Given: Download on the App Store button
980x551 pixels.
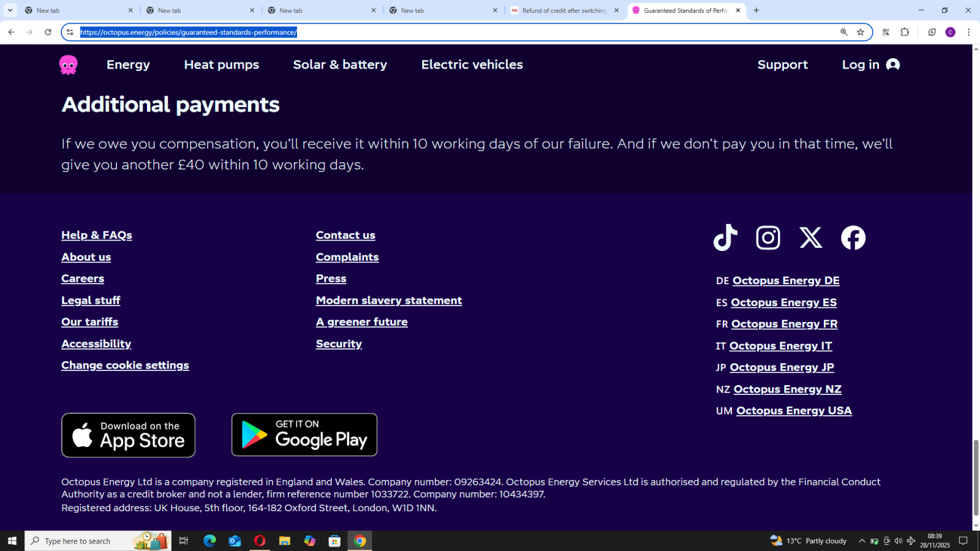Looking at the screenshot, I should [x=129, y=435].
